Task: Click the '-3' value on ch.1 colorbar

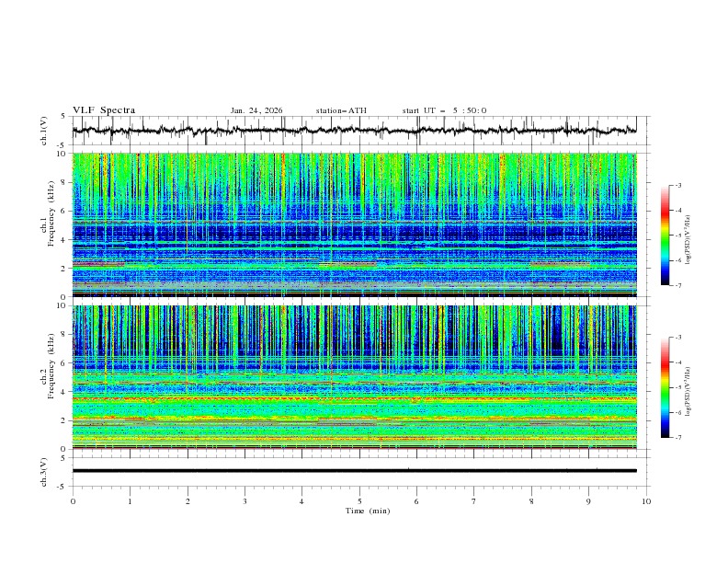Action: [677, 185]
